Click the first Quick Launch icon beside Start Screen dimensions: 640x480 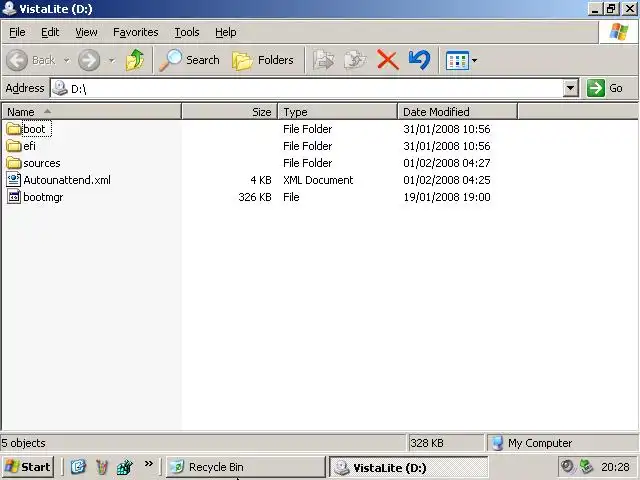point(78,467)
